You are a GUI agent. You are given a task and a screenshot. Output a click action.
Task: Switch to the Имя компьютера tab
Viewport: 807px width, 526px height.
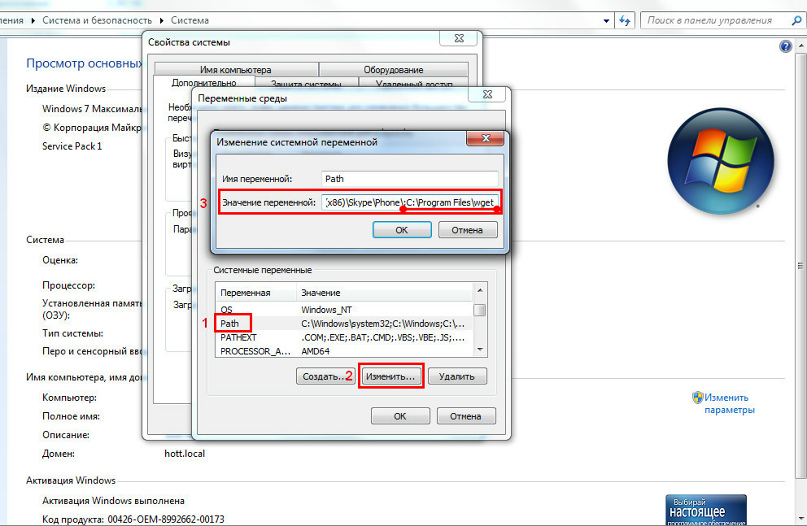(x=235, y=70)
